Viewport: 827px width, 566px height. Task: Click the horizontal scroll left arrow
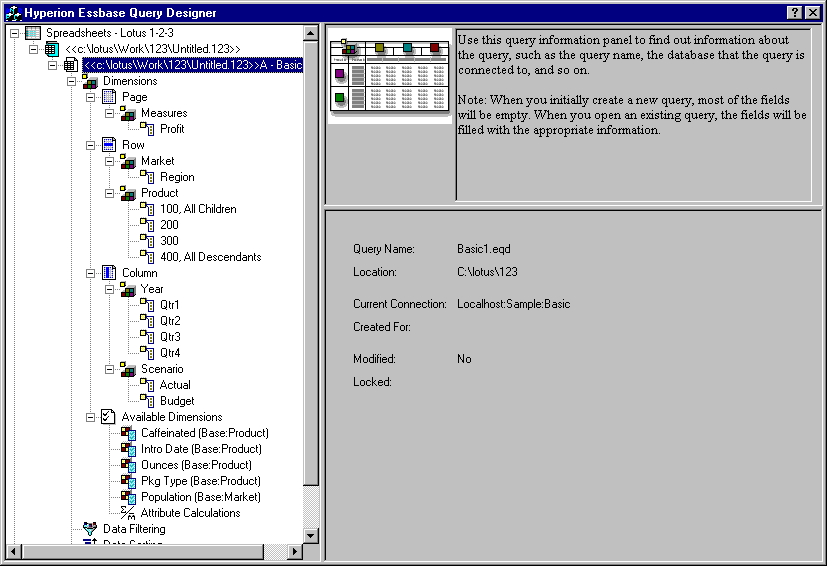(x=13, y=552)
